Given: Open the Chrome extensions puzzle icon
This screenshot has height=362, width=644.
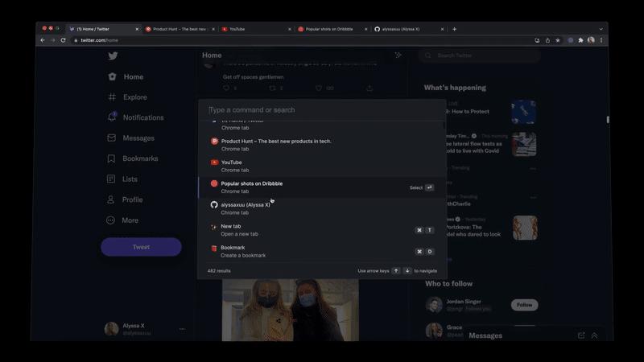Looking at the screenshot, I should 580,40.
